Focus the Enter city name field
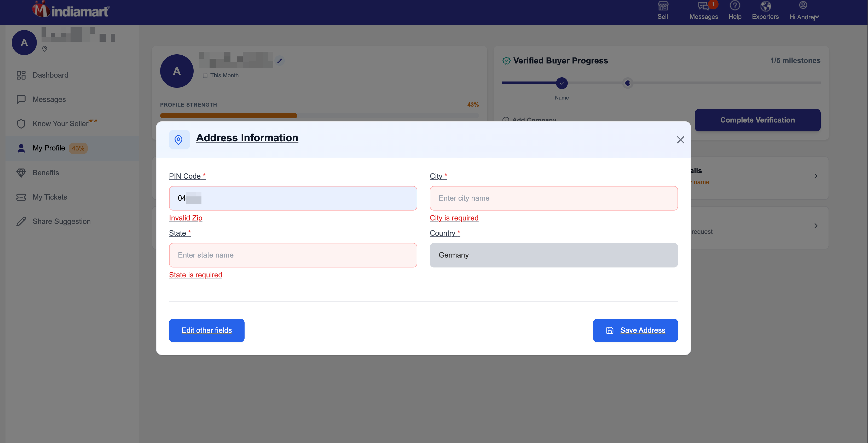 553,198
